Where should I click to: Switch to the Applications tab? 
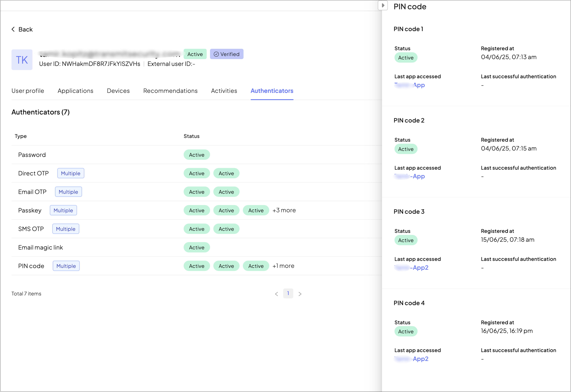pyautogui.click(x=75, y=91)
